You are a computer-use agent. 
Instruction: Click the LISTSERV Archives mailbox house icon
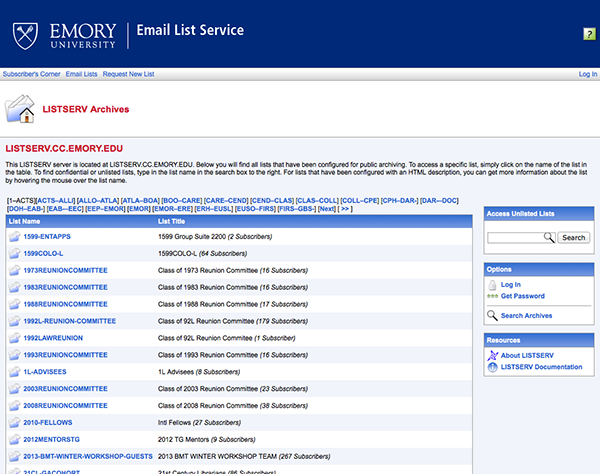(21, 108)
